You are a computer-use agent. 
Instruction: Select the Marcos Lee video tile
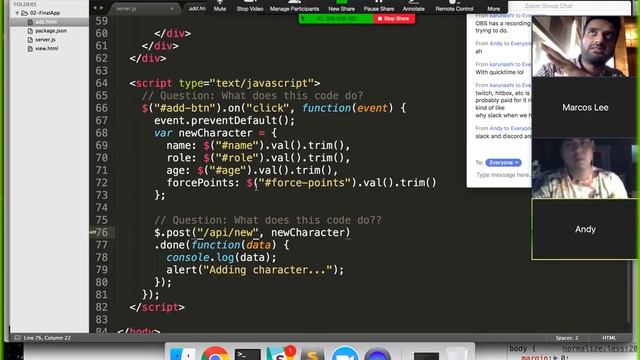point(585,107)
